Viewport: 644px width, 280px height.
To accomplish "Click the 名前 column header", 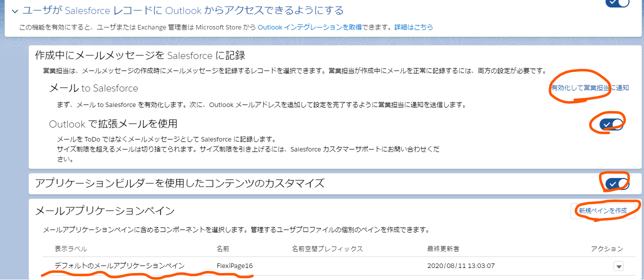I will [x=223, y=248].
